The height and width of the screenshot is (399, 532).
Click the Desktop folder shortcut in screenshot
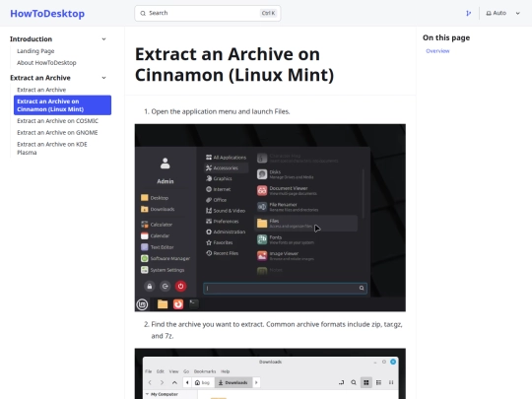[x=155, y=198]
